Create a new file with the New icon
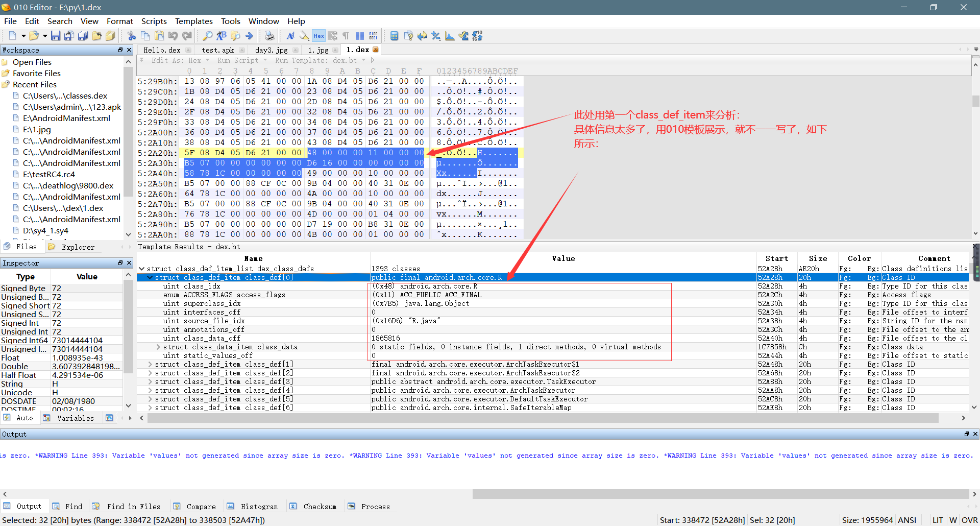This screenshot has width=980, height=526. point(12,36)
